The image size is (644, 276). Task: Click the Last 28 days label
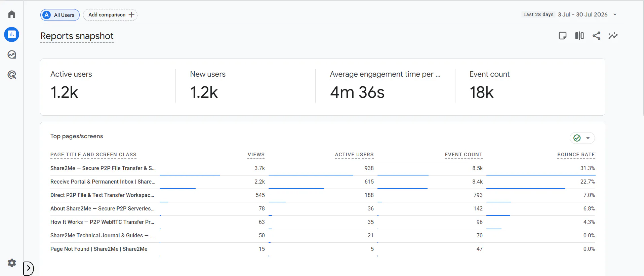(x=538, y=14)
